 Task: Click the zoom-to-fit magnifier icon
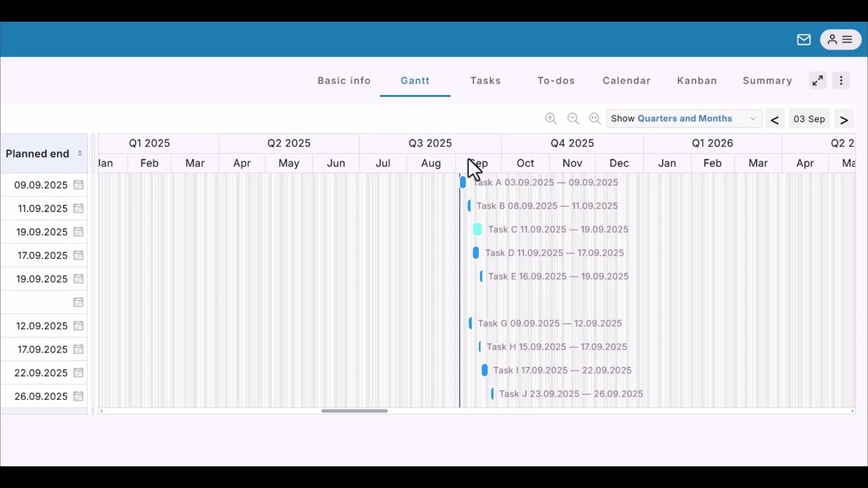pos(595,119)
